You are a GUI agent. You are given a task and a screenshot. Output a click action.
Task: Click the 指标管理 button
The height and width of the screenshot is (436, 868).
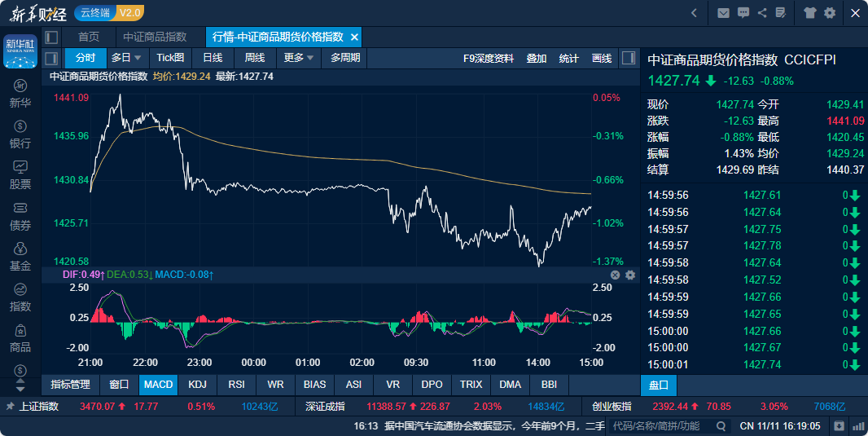tap(70, 385)
